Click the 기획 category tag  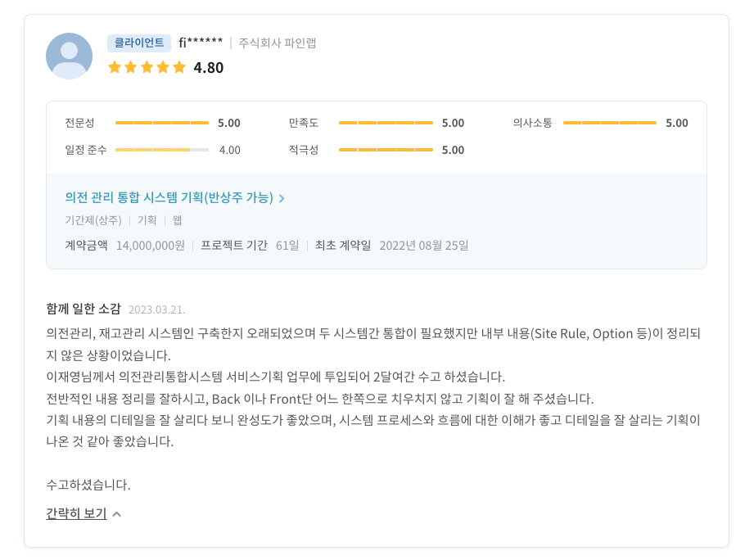point(147,220)
